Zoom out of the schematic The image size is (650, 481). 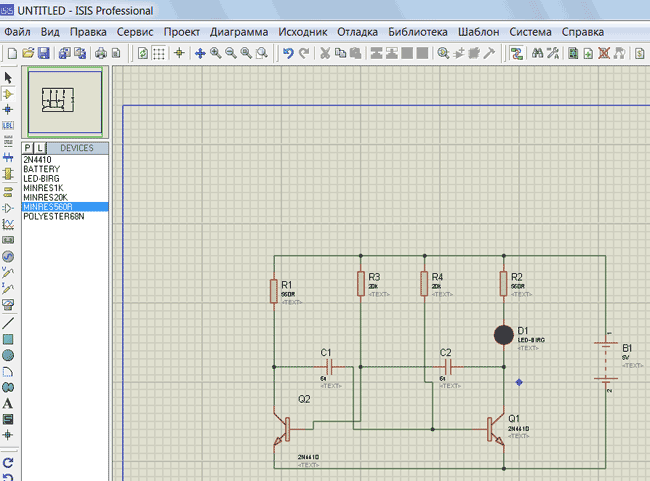pos(231,53)
